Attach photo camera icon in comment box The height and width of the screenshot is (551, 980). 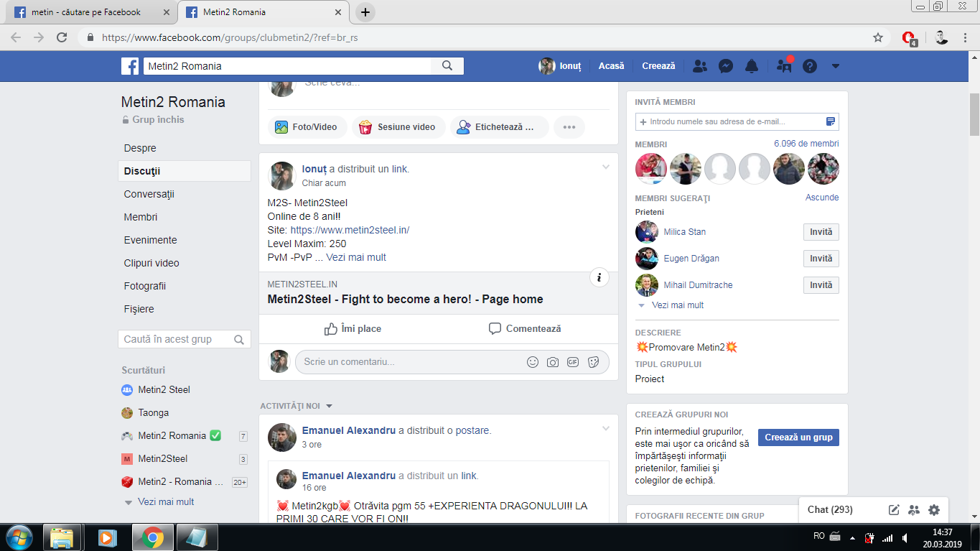pos(553,362)
